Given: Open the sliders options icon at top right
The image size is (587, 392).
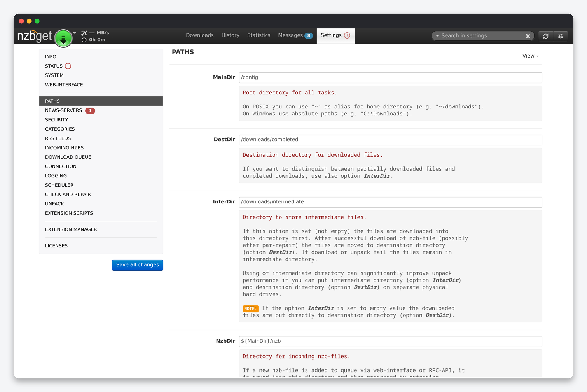Looking at the screenshot, I should pyautogui.click(x=561, y=36).
